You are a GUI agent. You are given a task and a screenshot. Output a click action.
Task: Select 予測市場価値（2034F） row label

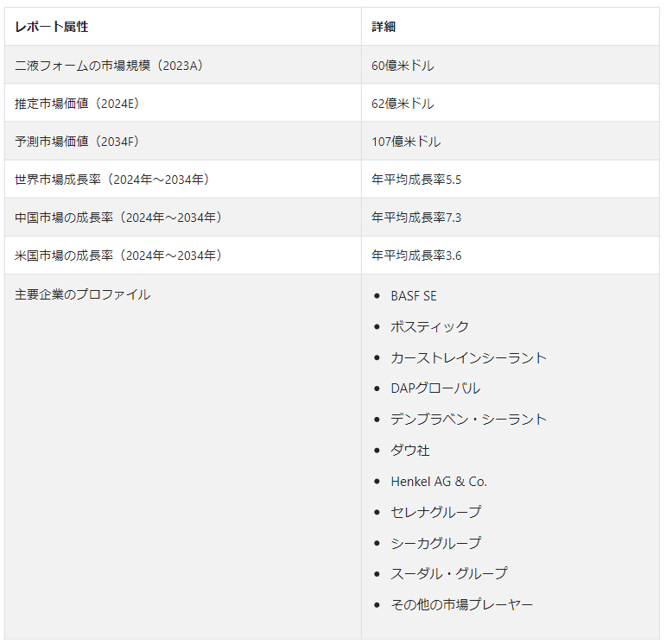77,141
